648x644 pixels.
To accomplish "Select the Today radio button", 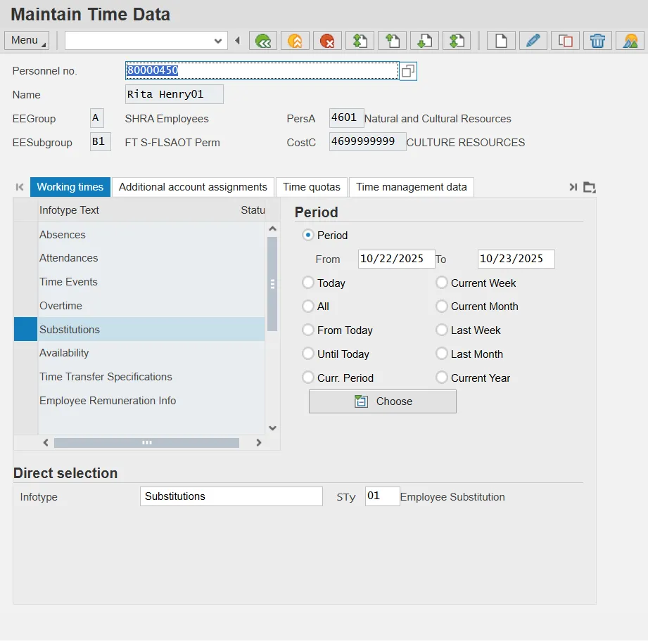I will point(308,283).
